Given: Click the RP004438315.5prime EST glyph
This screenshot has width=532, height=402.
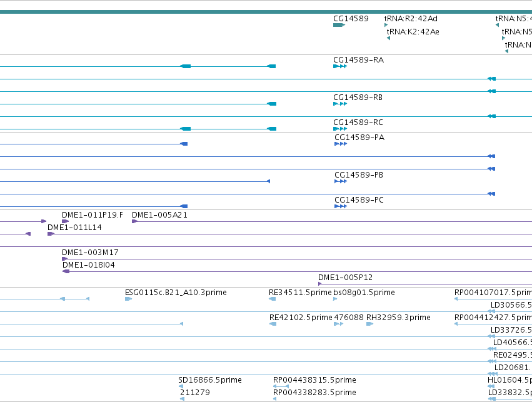Looking at the screenshot, I should (x=281, y=386).
